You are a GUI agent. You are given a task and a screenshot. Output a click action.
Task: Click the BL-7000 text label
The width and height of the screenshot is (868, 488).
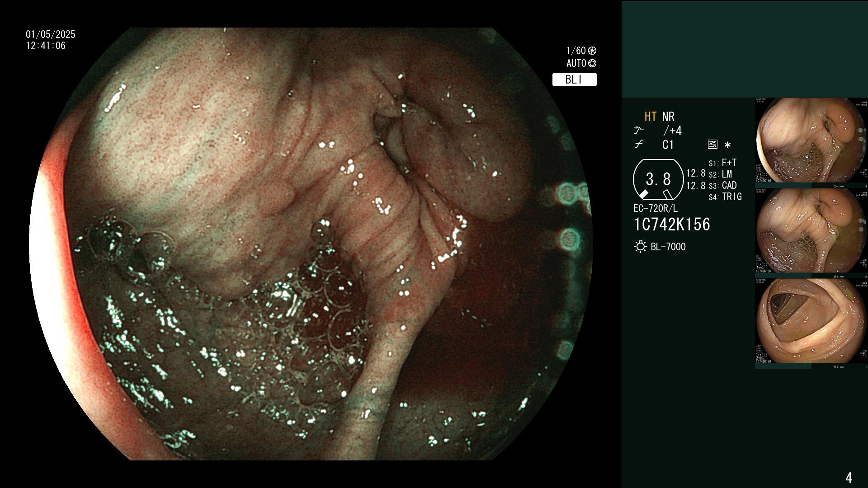(668, 247)
